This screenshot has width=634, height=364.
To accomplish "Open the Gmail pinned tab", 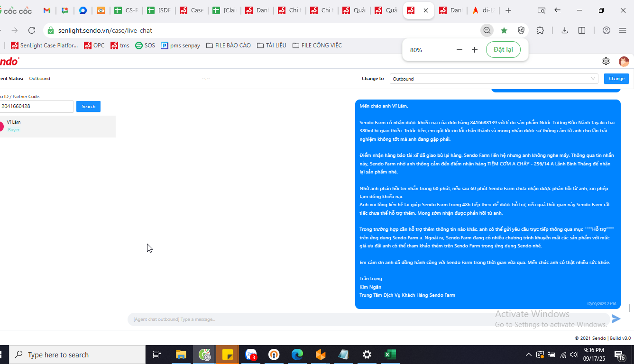I will (46, 10).
